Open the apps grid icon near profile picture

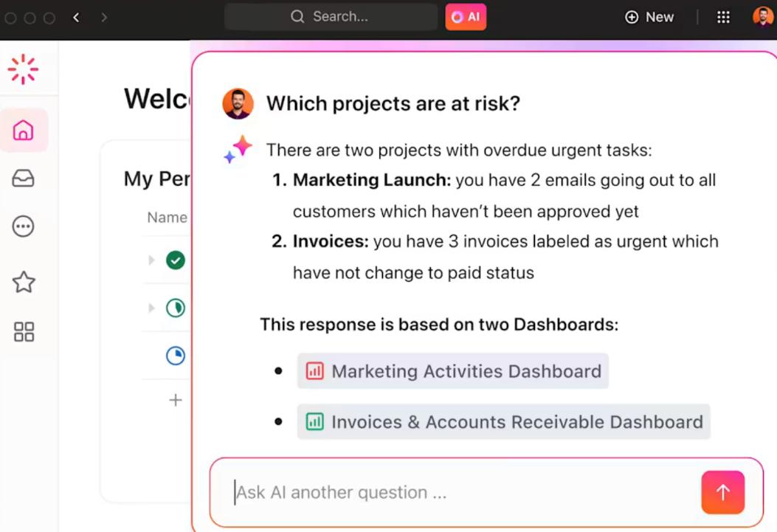pos(723,16)
